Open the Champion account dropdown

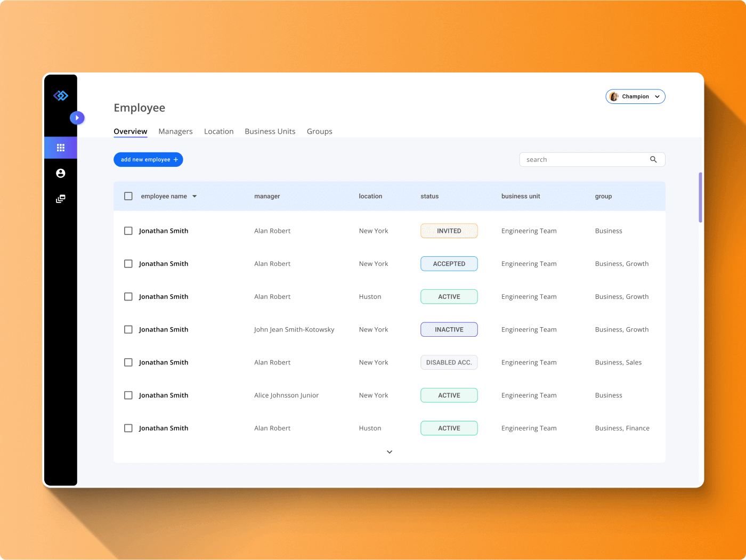click(x=657, y=96)
